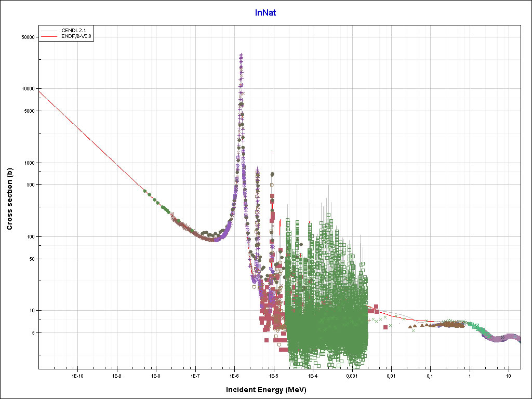
Task: Click the InNat chart title
Action: [265, 12]
